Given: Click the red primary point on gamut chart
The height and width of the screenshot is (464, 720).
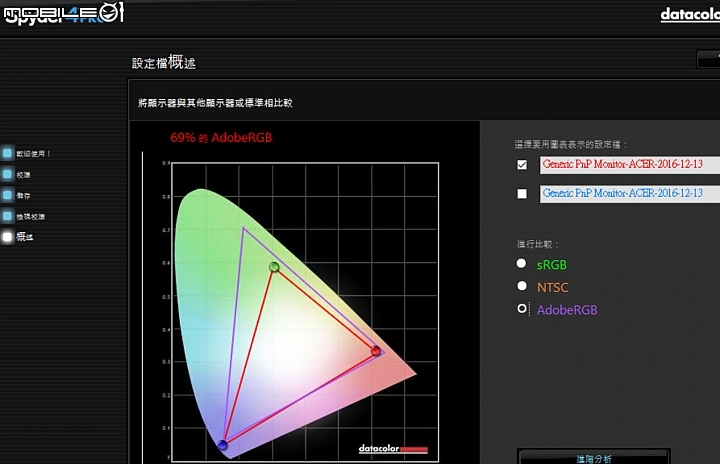Looking at the screenshot, I should pos(376,351).
